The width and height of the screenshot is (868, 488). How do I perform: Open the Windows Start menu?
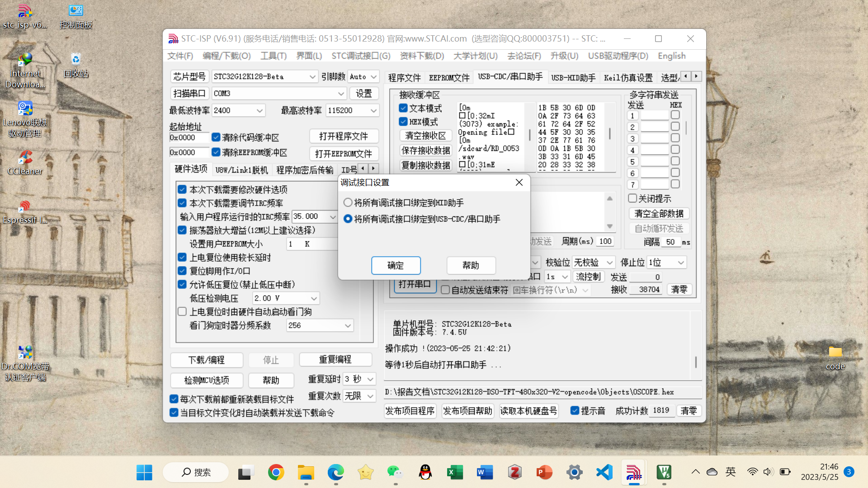pos(144,472)
